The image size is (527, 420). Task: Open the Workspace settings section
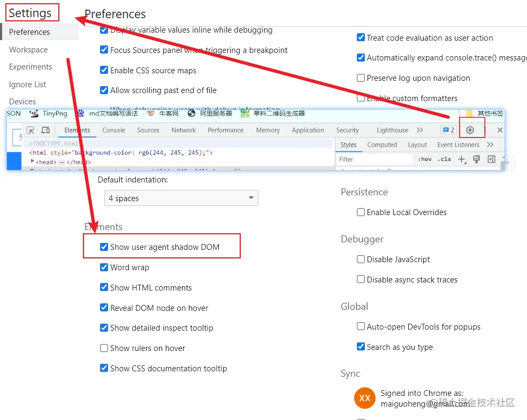click(x=28, y=50)
